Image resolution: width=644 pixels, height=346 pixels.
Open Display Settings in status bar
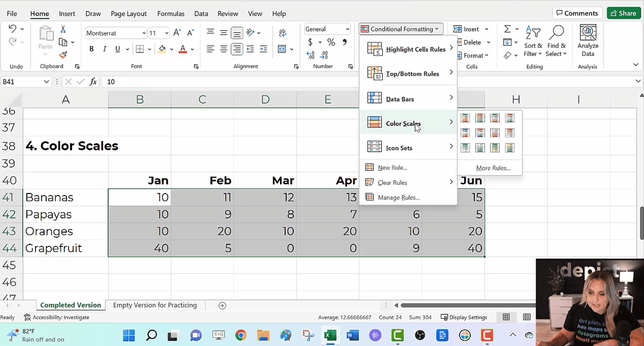464,317
